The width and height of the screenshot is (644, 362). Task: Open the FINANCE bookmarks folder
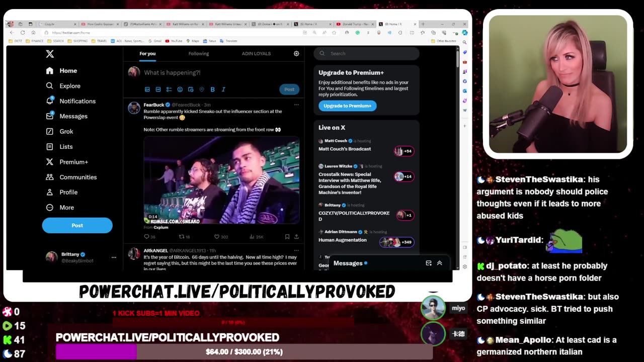click(35, 41)
